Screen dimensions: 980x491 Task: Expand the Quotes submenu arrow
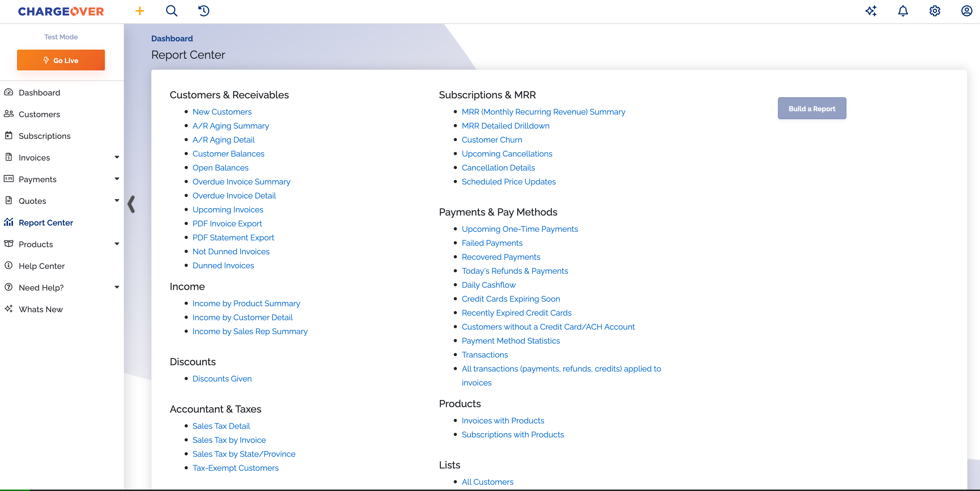[x=117, y=201]
